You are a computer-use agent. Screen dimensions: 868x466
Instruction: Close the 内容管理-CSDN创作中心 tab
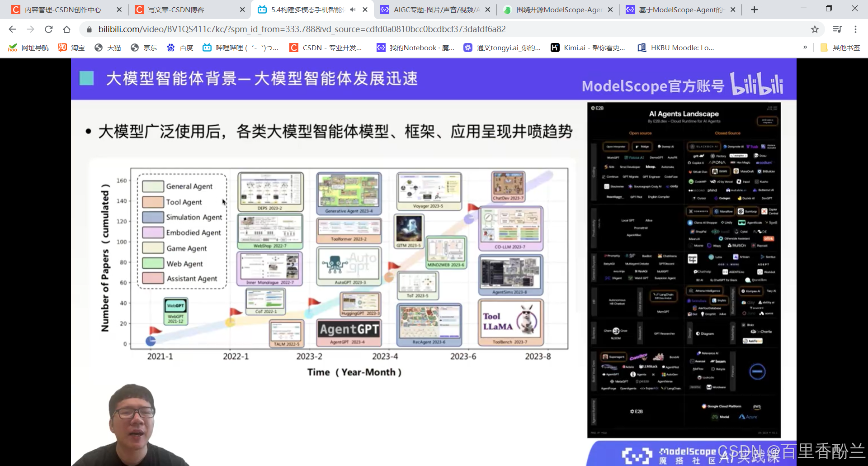[119, 10]
